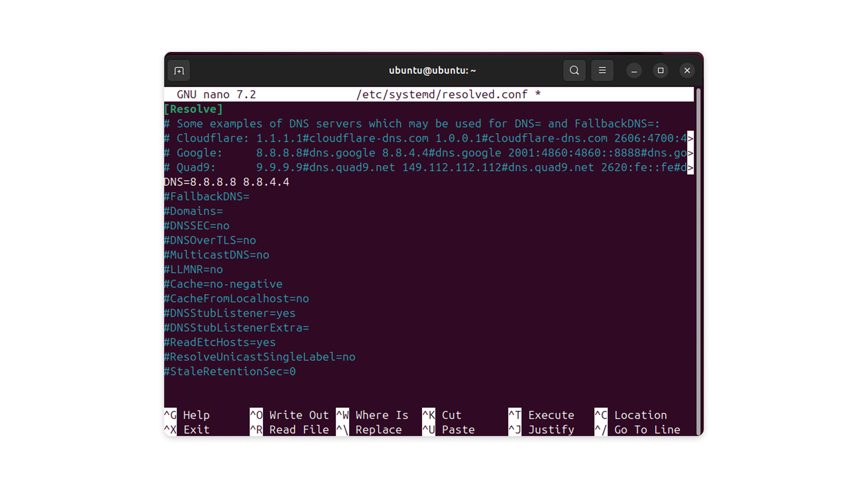
Task: Click the #DNSSEC=no line
Action: point(197,225)
